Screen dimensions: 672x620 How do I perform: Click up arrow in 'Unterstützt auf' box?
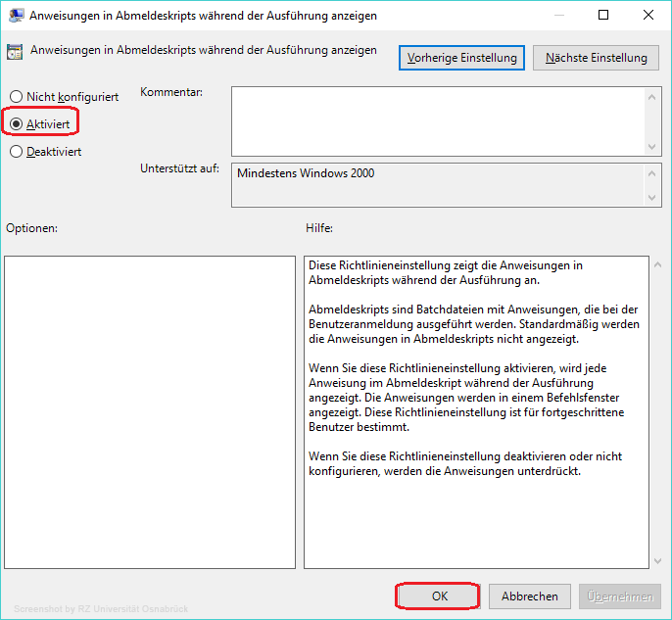pos(654,173)
